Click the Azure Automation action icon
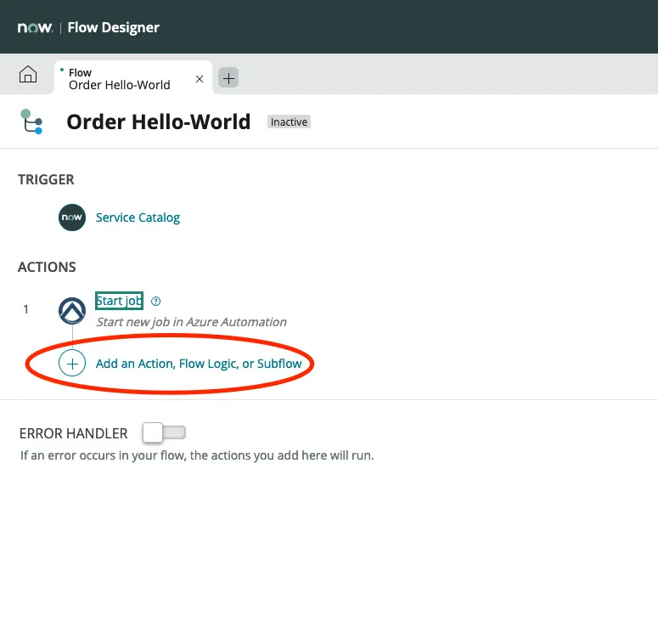Screen dimensions: 658x644 pyautogui.click(x=72, y=311)
